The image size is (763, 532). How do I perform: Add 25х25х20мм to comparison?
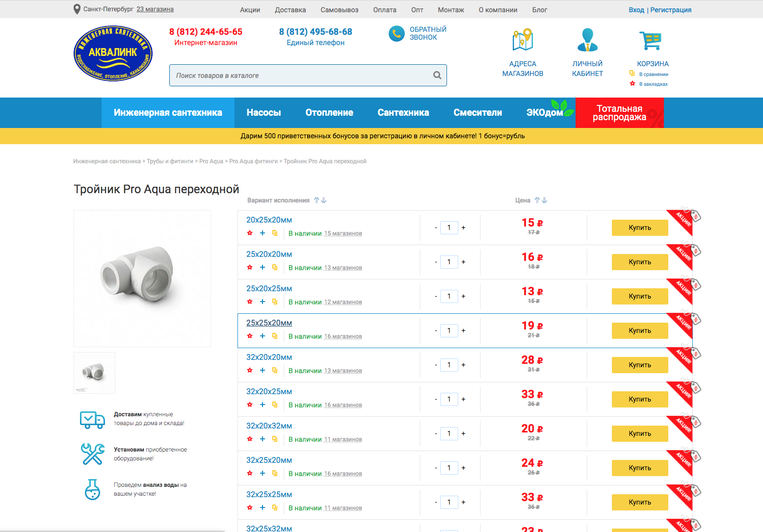275,336
